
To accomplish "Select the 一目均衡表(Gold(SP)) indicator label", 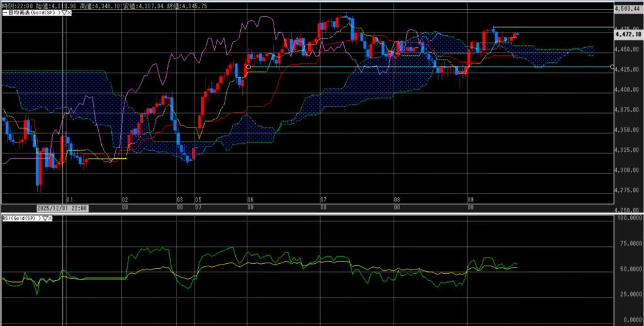I will coord(30,13).
